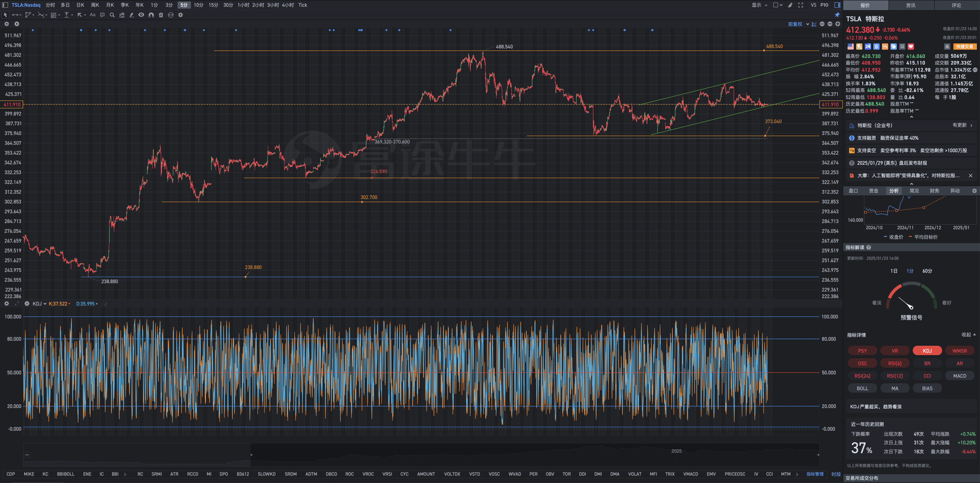The image size is (980, 483).
Task: Open the F10 company info
Action: [824, 5]
